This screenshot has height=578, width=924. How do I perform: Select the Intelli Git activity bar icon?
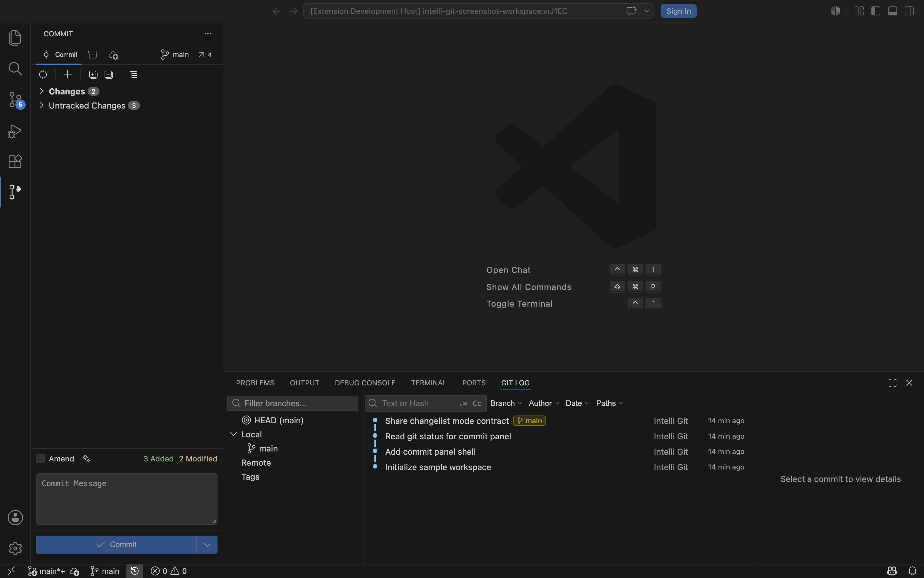[15, 191]
